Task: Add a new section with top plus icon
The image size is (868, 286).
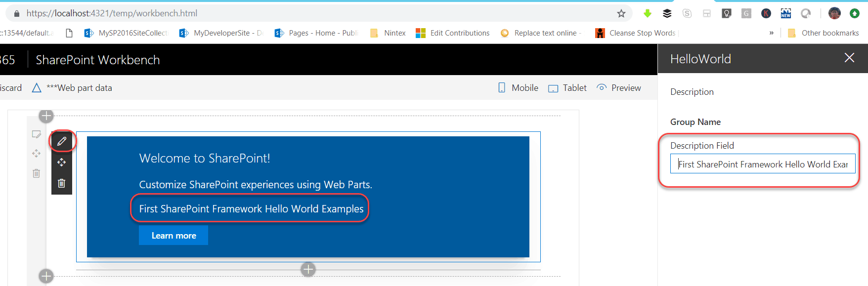Action: tap(46, 116)
